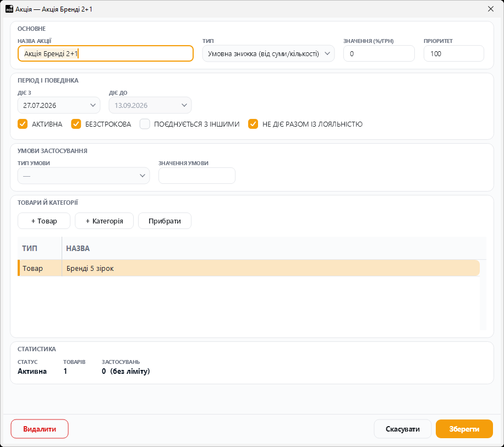Open the ДІЄ ДО date picker
This screenshot has width=504, height=447.
coord(150,106)
